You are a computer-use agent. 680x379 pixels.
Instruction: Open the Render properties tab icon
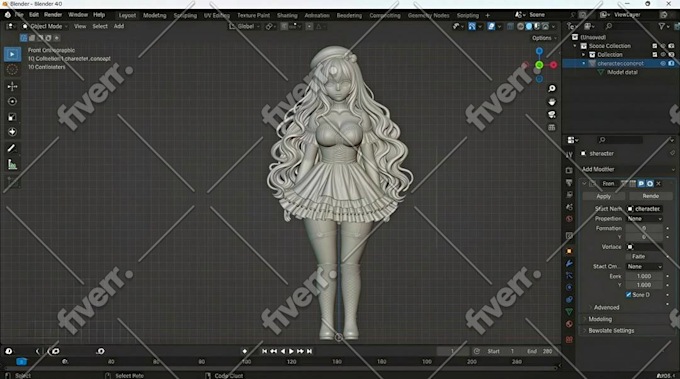click(x=569, y=170)
